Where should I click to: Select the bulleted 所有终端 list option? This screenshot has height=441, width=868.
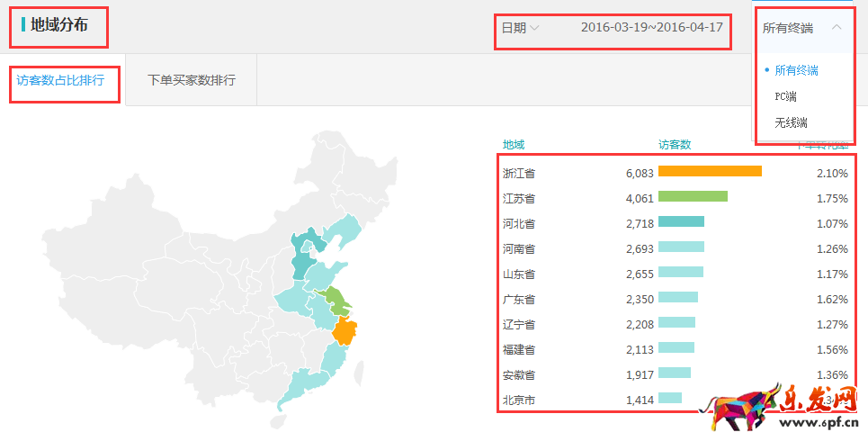796,70
